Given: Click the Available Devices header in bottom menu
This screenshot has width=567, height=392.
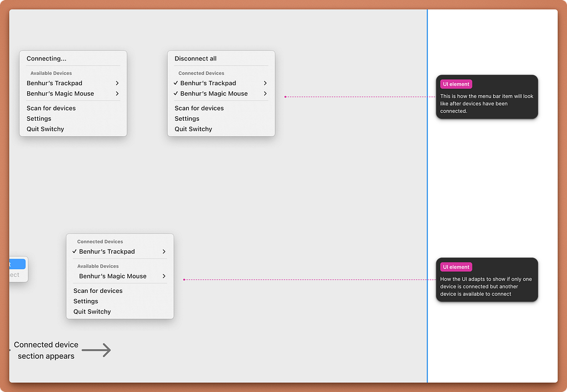Looking at the screenshot, I should pyautogui.click(x=98, y=266).
